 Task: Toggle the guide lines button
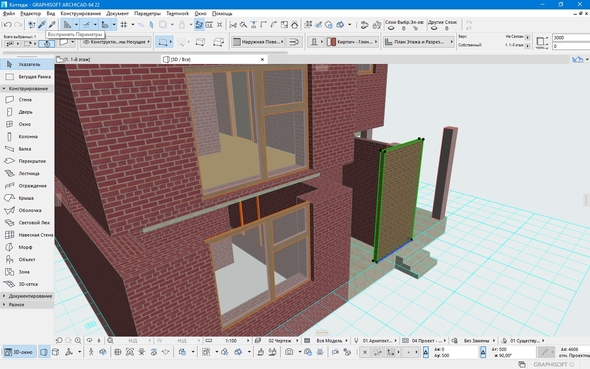click(x=86, y=25)
